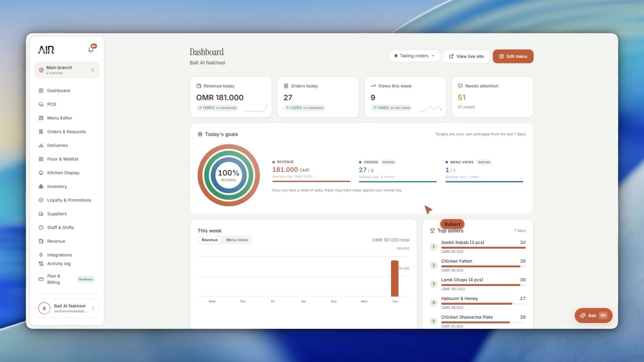Click the Revenue today sparkline
This screenshot has width=644, height=362.
(x=256, y=108)
